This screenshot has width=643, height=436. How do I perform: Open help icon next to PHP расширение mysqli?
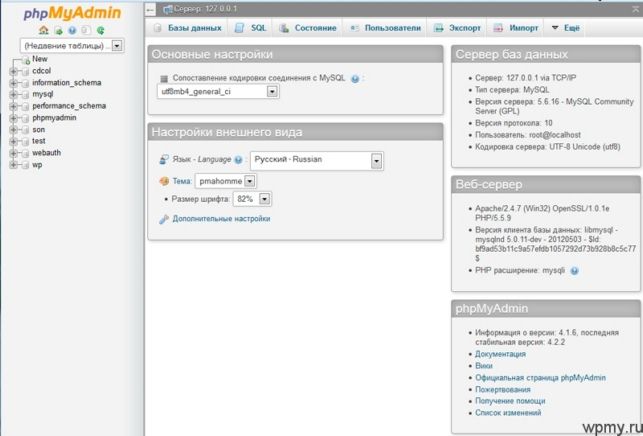(575, 271)
